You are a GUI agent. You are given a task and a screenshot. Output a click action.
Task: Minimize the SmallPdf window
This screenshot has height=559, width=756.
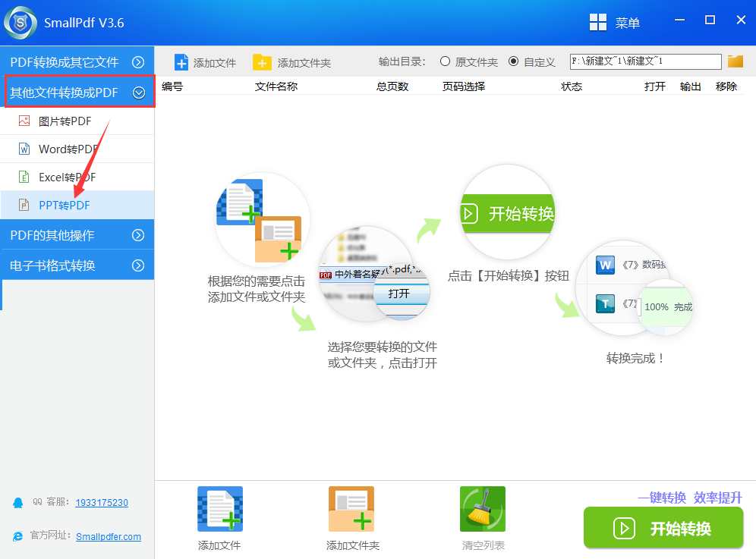click(680, 20)
